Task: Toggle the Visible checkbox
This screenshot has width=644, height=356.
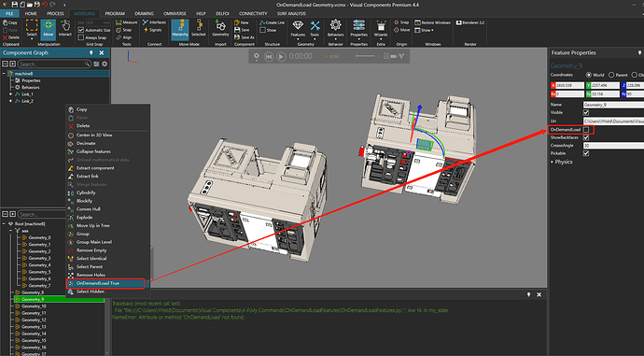Action: [586, 112]
